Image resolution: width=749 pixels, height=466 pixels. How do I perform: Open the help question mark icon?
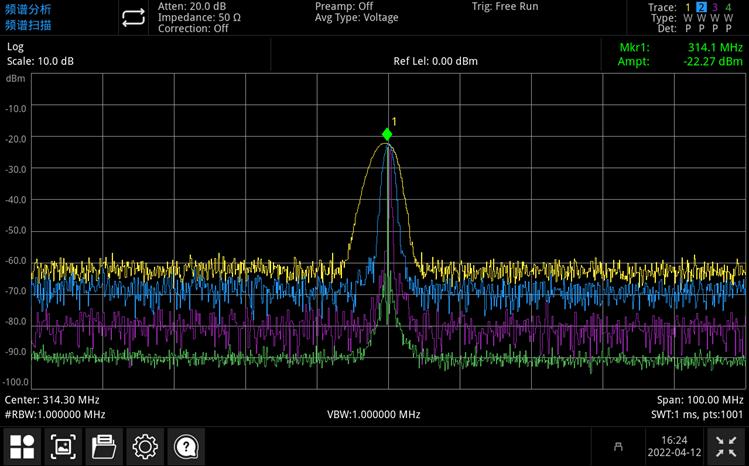coord(185,446)
